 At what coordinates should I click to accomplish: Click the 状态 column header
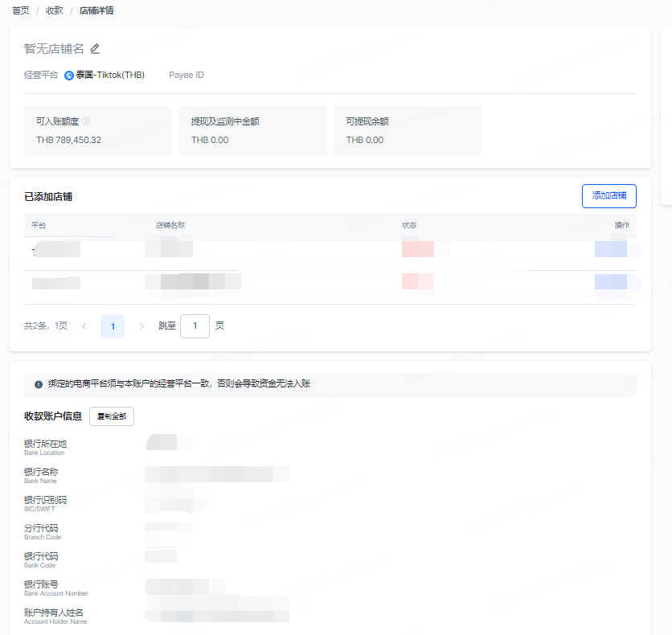click(409, 225)
